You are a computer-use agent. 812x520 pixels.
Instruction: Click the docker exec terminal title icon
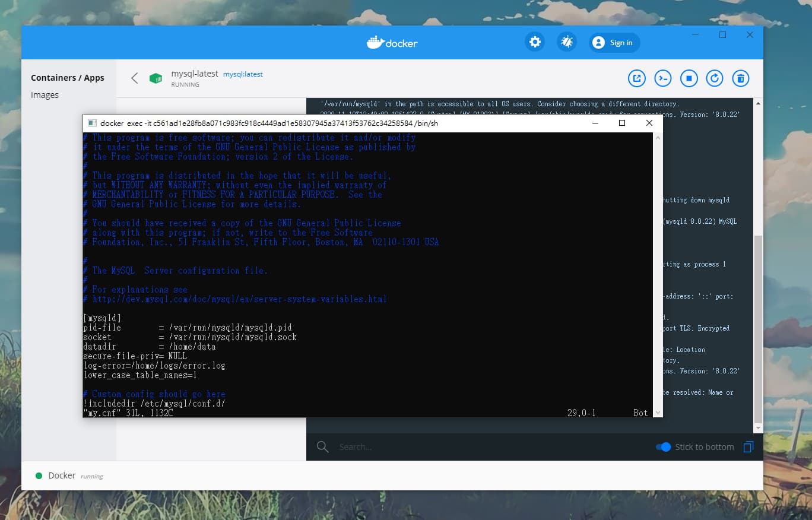92,123
